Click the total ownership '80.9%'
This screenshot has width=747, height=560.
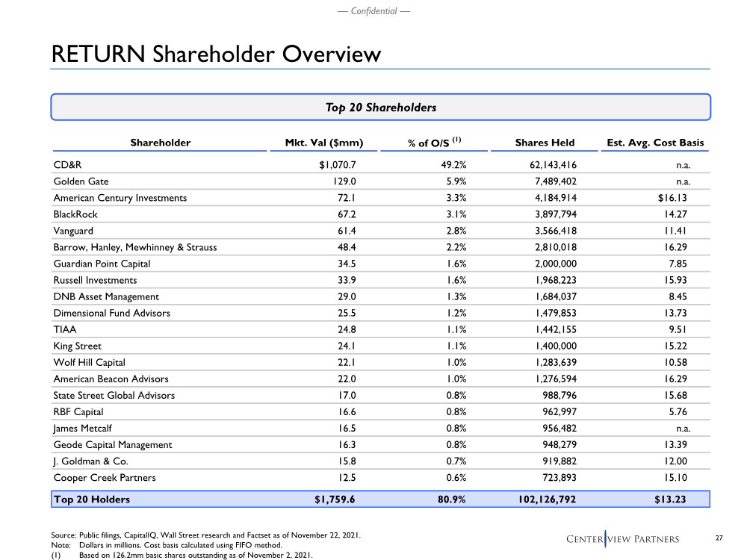pos(452,499)
